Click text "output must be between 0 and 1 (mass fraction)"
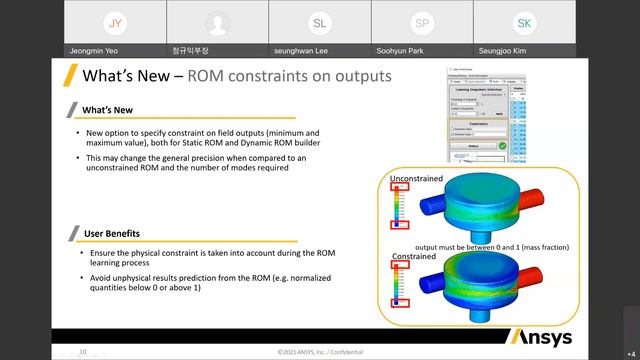640x360 pixels. [x=492, y=247]
